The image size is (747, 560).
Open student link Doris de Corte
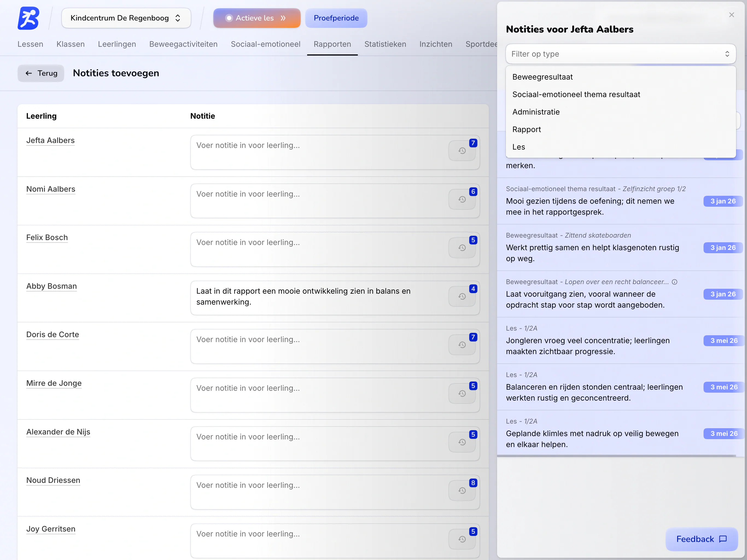52,335
